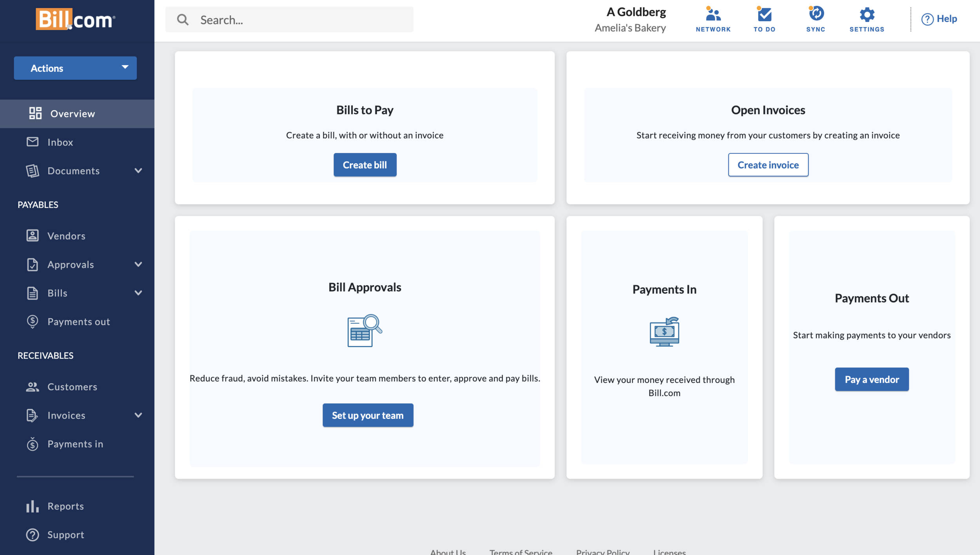Click the search magnifier icon

183,20
